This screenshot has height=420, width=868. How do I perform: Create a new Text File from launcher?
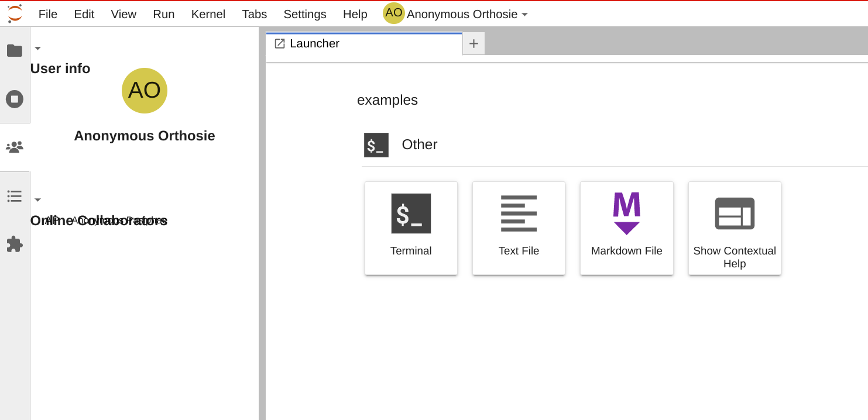pos(519,228)
